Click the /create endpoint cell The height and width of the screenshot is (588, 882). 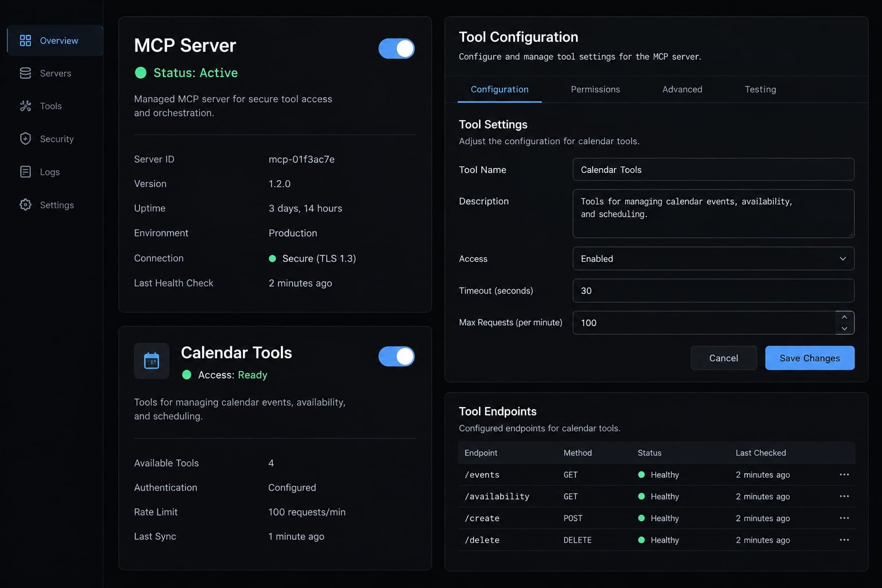pos(482,519)
